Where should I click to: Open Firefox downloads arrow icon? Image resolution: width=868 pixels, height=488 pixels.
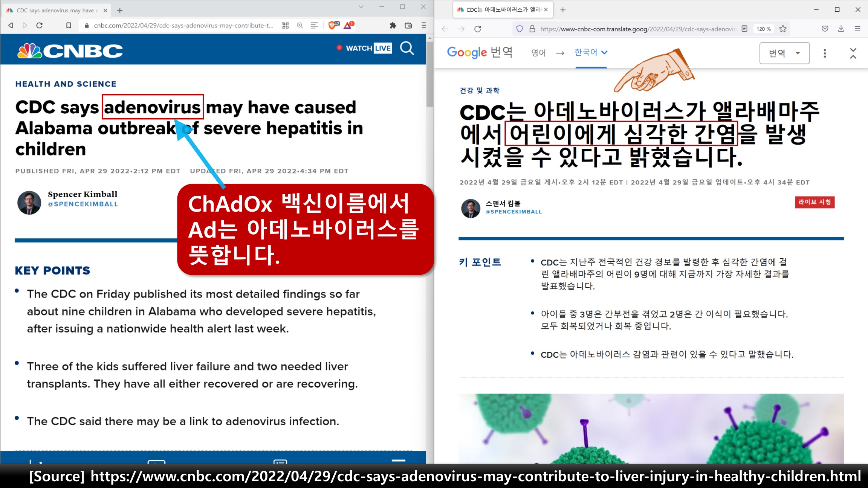click(841, 29)
